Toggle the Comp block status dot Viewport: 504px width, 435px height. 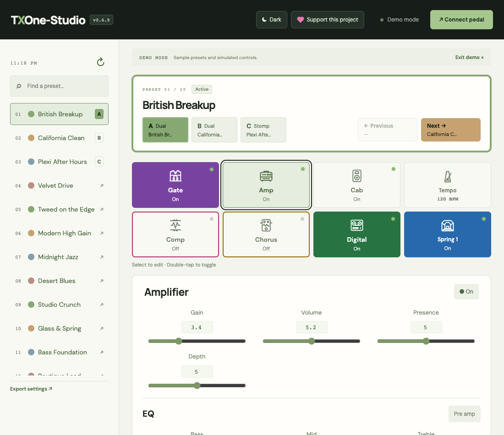(x=212, y=219)
